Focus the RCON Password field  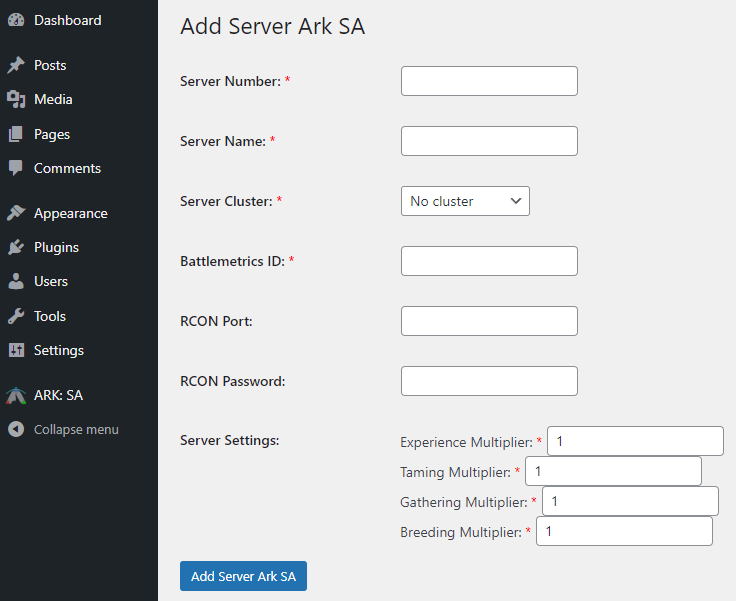click(x=489, y=381)
